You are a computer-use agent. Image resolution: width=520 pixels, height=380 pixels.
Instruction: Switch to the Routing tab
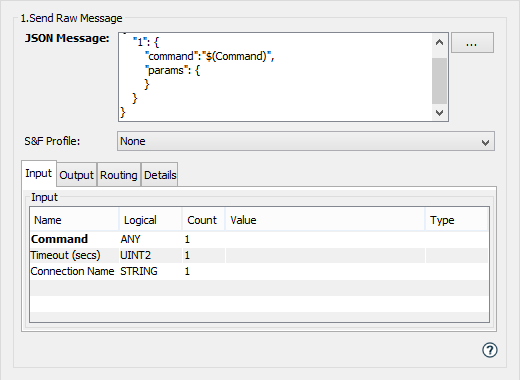pyautogui.click(x=119, y=175)
